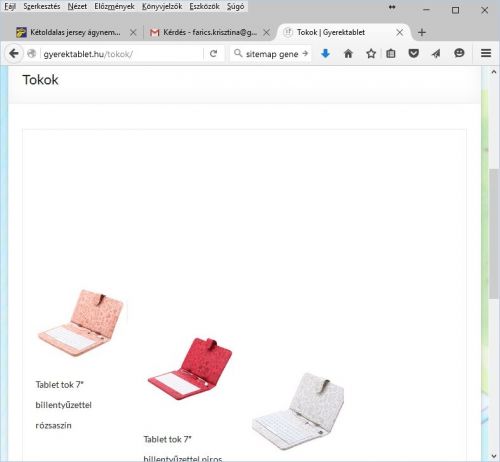This screenshot has width=500, height=462.
Task: Open the pink tablet case product link
Action: [x=63, y=405]
